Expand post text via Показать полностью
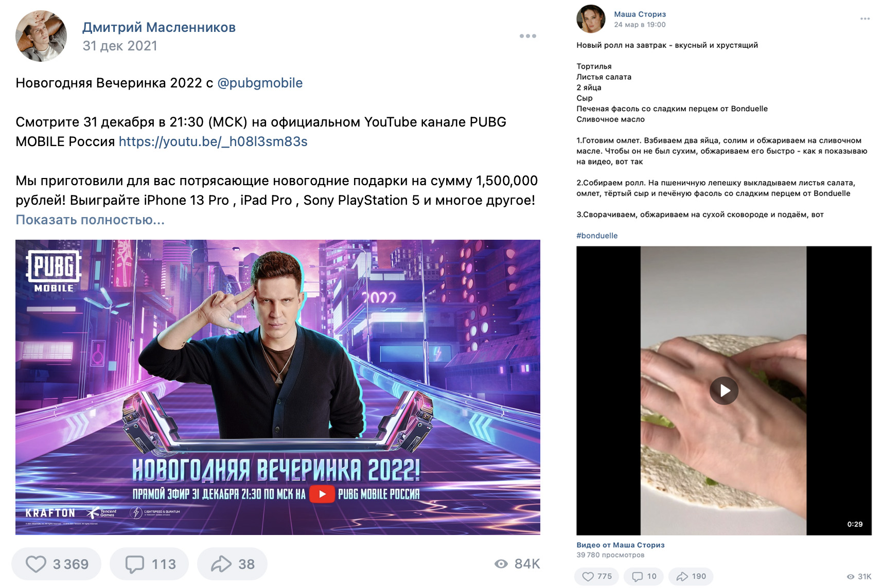The image size is (882, 588). point(90,220)
